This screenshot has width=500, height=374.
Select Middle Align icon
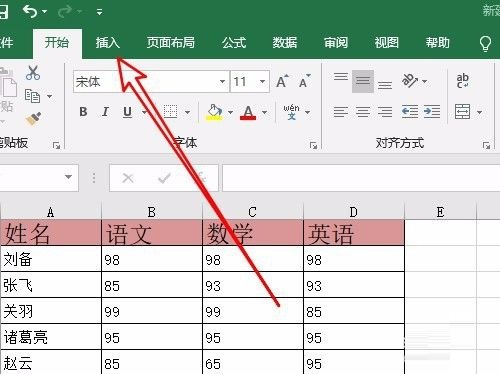[363, 81]
